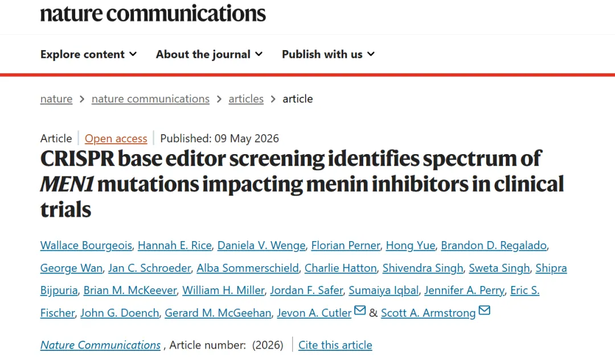Screen dimensions: 615x364
Task: Select Charlie Hatton author link
Action: [341, 268]
